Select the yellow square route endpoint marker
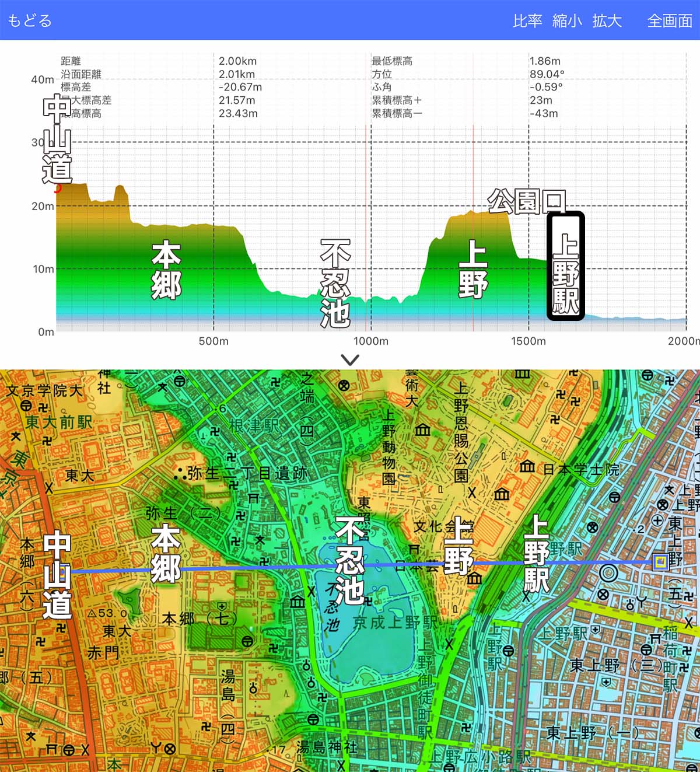Screen dimensions: 700x772 pyautogui.click(x=660, y=562)
